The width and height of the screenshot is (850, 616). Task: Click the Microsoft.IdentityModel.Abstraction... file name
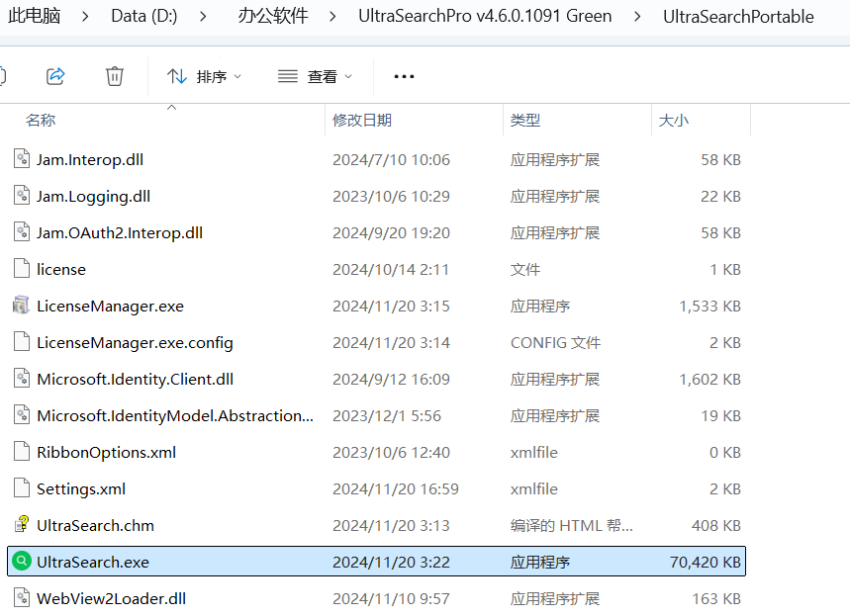coord(175,416)
